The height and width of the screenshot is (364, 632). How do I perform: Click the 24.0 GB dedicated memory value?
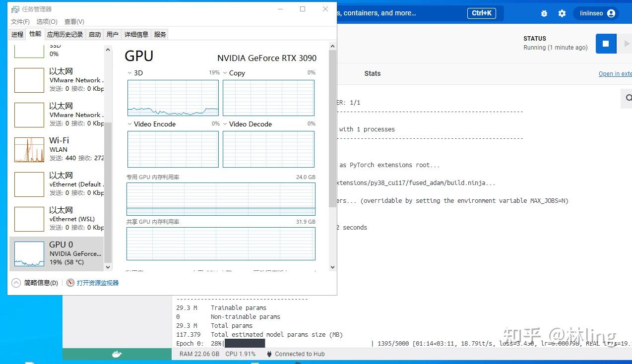coord(306,177)
